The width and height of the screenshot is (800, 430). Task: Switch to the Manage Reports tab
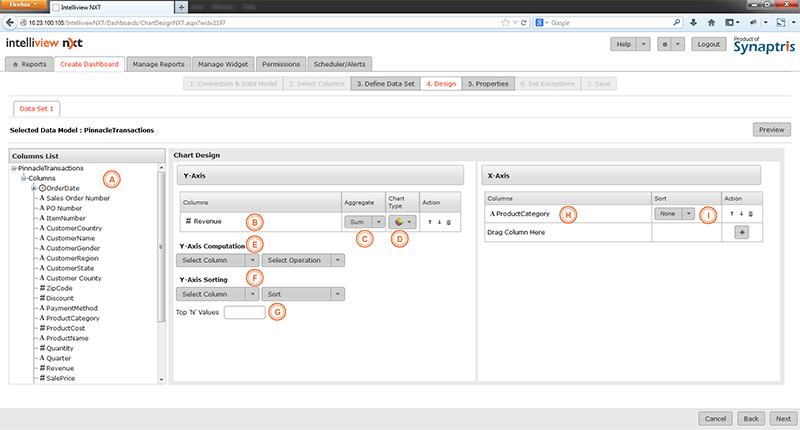pos(158,64)
